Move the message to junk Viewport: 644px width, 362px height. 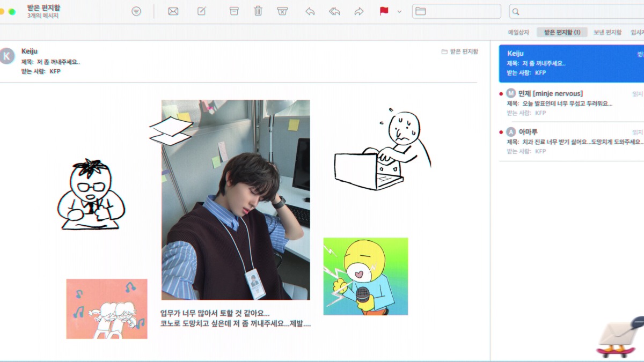pyautogui.click(x=283, y=11)
